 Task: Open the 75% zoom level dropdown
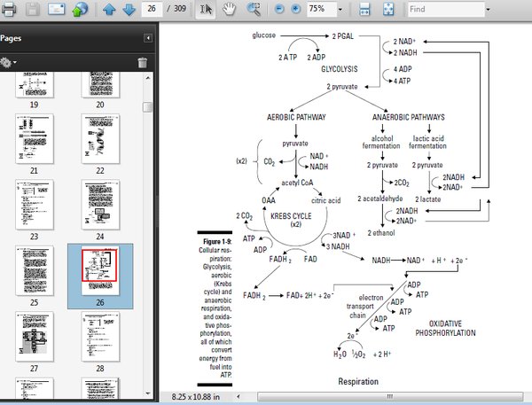[x=341, y=10]
